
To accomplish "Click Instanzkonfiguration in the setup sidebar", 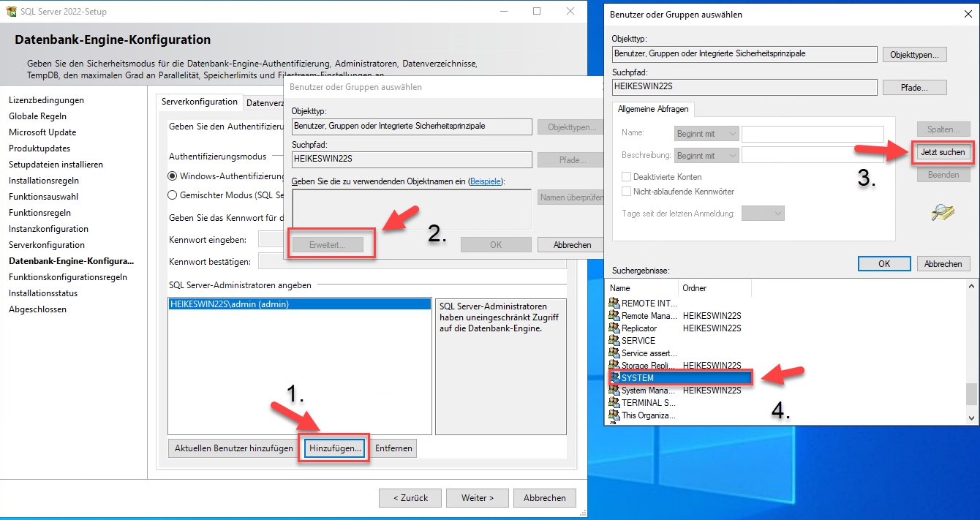I will 48,229.
